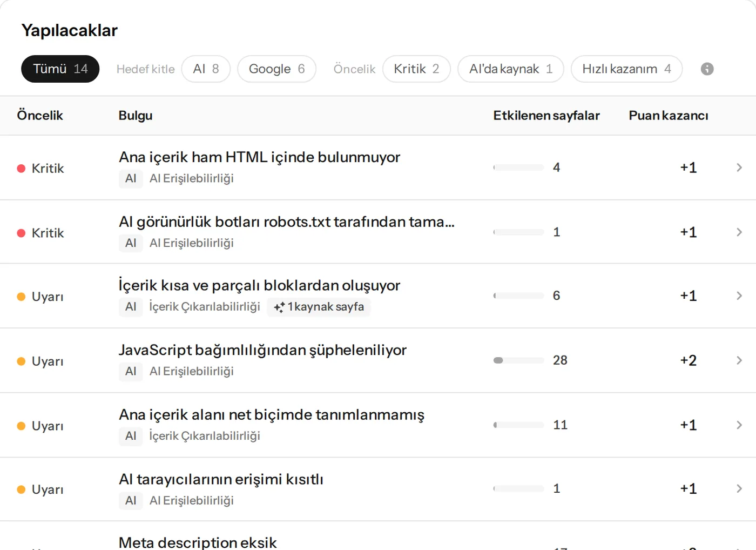756x550 pixels.
Task: Open chevron for JavaScript bağımlılığı row
Action: pyautogui.click(x=739, y=360)
